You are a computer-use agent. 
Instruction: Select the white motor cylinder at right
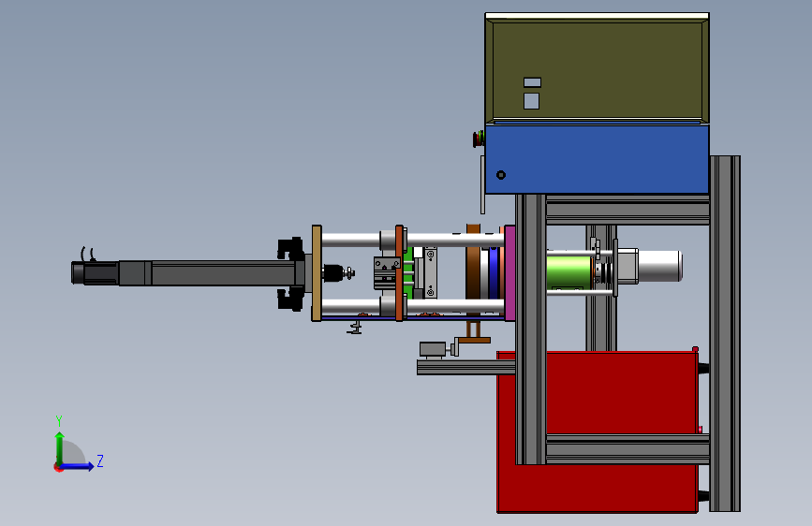pos(659,266)
